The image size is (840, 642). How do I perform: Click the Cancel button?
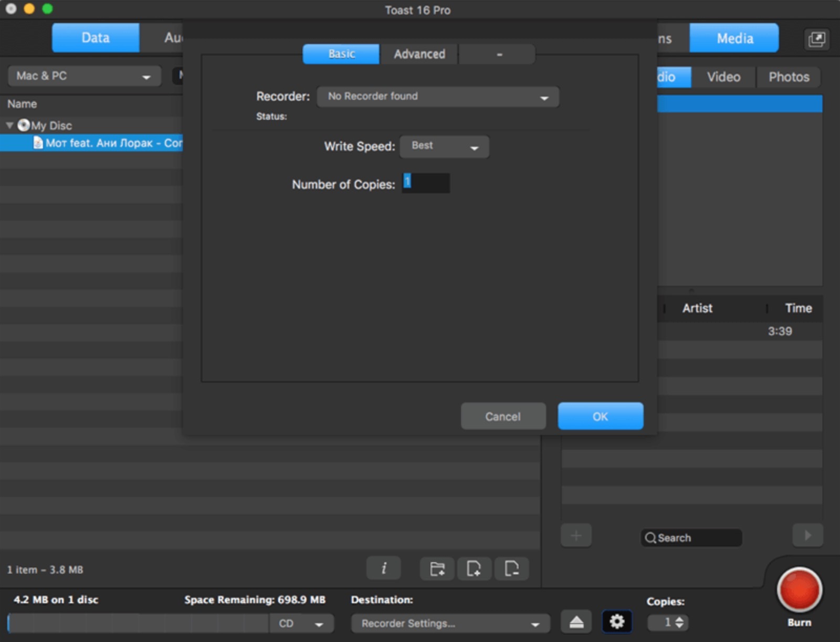503,417
